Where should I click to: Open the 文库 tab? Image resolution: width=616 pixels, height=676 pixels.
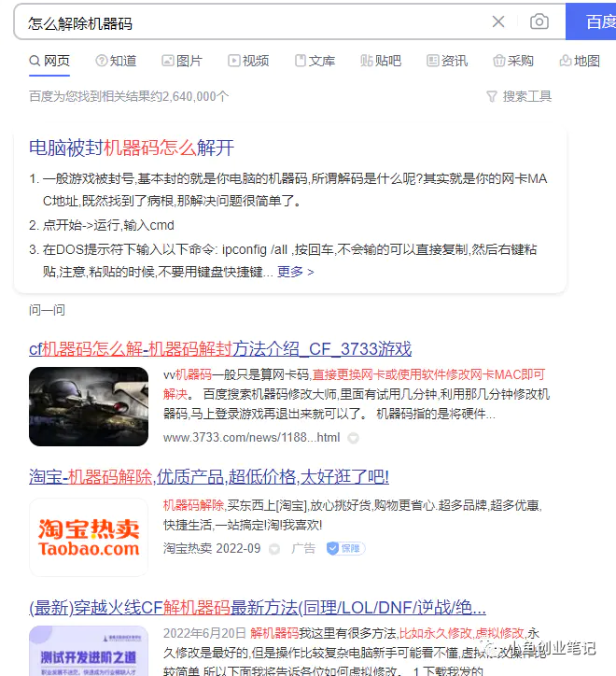click(x=315, y=61)
